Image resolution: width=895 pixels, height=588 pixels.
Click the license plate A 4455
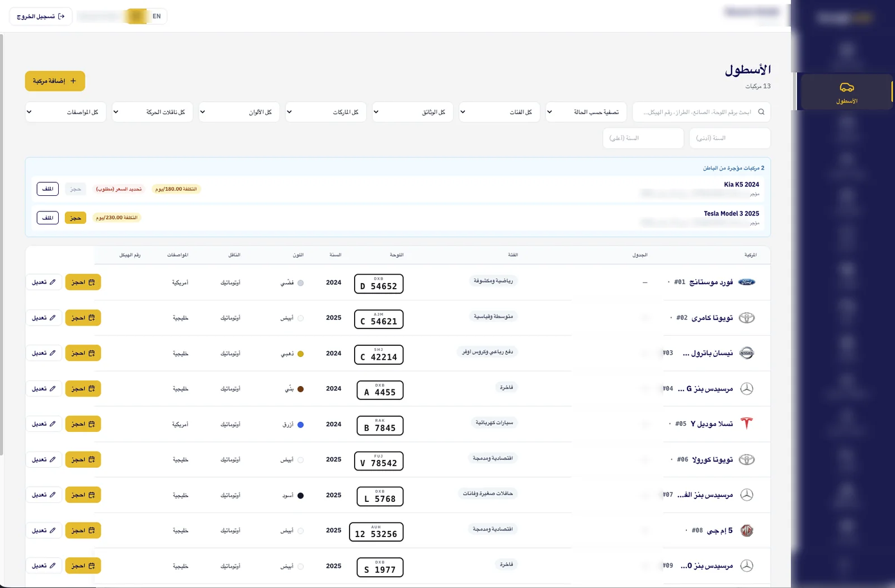[x=380, y=390]
